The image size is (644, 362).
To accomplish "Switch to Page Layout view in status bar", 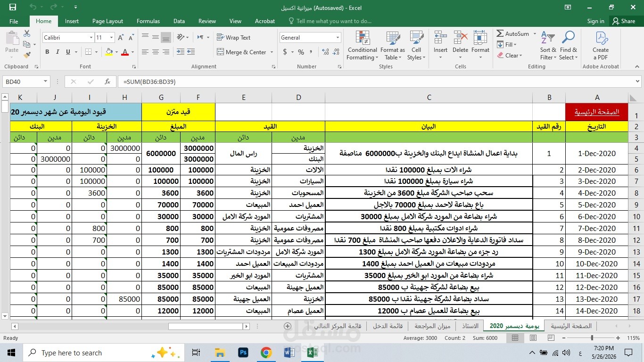I will (x=533, y=338).
